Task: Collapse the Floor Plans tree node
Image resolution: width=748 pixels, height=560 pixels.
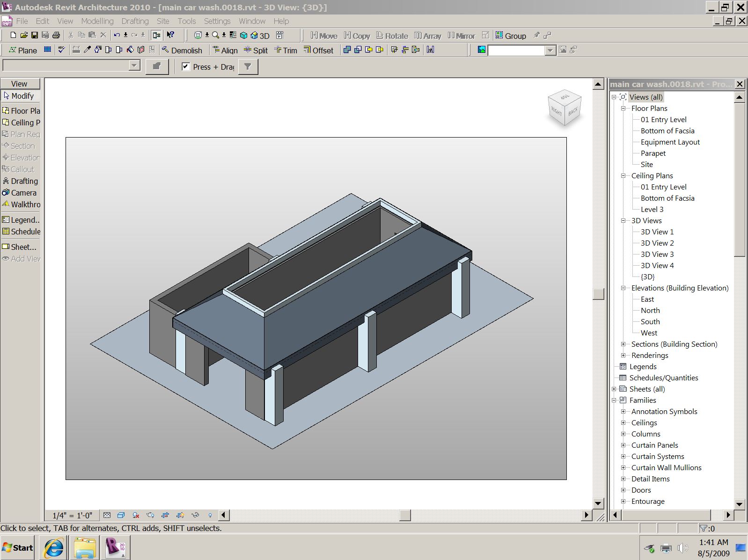Action: click(x=623, y=109)
